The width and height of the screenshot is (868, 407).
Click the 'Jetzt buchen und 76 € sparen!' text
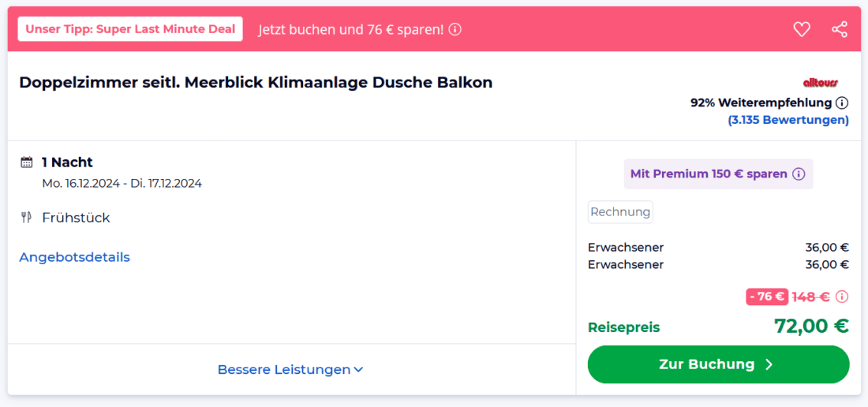pyautogui.click(x=351, y=29)
